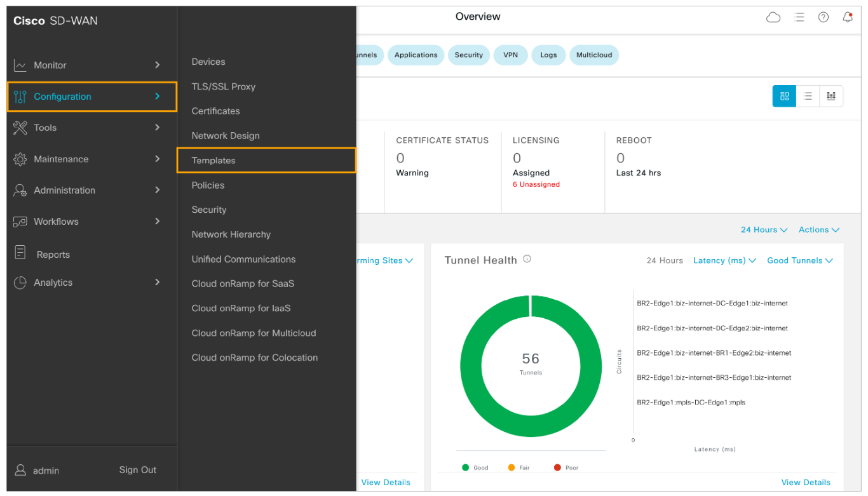868x496 pixels.
Task: Click View Details under Tunnel Health
Action: pyautogui.click(x=806, y=483)
